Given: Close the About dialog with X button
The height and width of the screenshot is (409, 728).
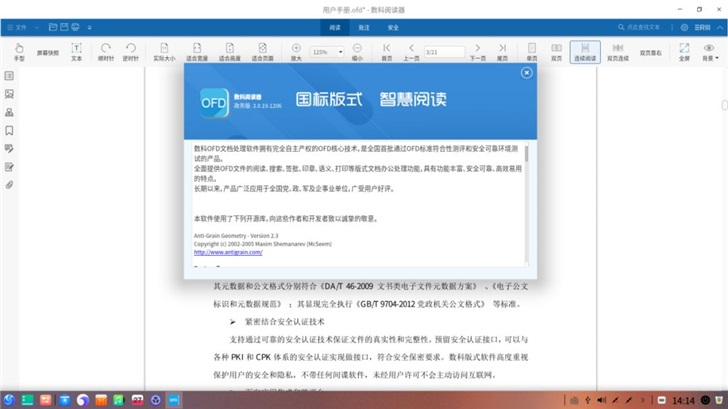Looking at the screenshot, I should [526, 73].
